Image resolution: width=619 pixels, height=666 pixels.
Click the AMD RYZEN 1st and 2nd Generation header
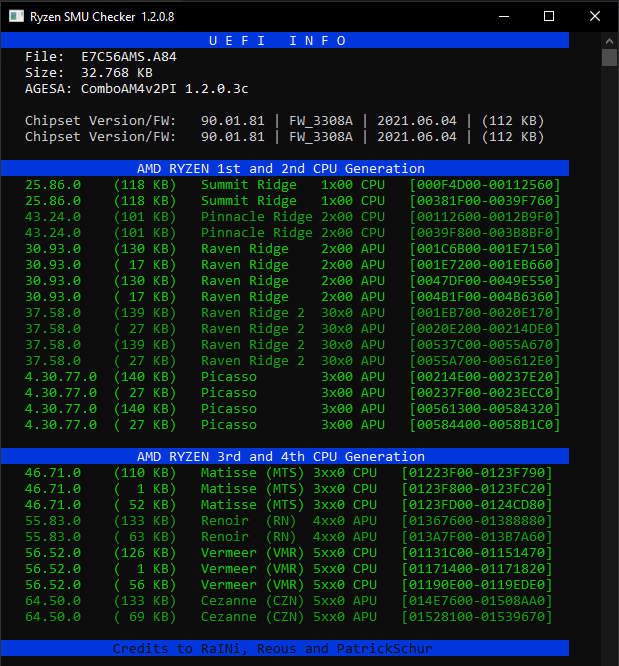pos(285,168)
